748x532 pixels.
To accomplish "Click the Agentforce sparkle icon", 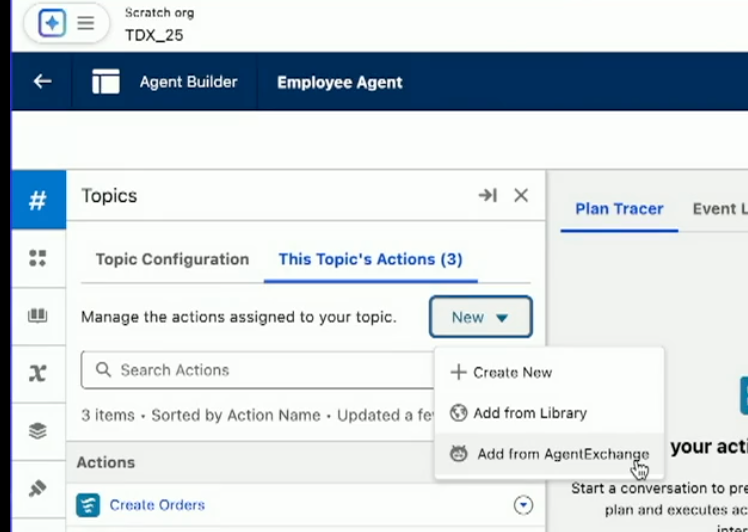I will tap(52, 22).
